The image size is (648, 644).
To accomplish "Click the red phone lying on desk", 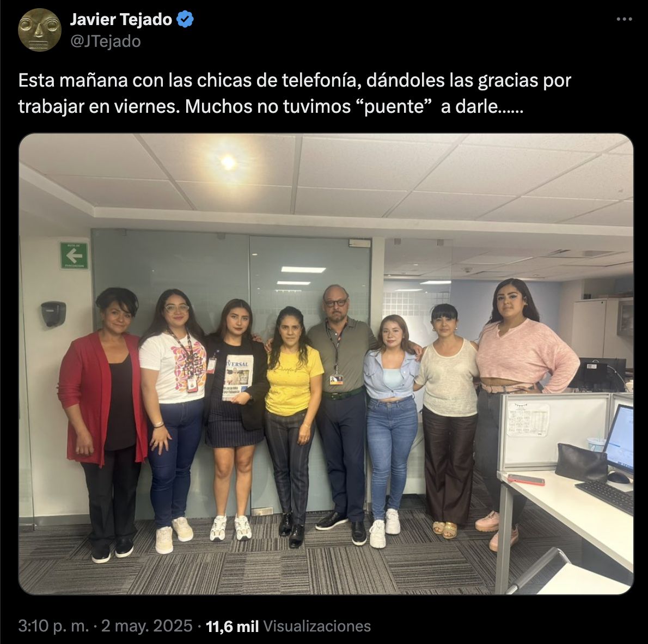I will click(525, 479).
